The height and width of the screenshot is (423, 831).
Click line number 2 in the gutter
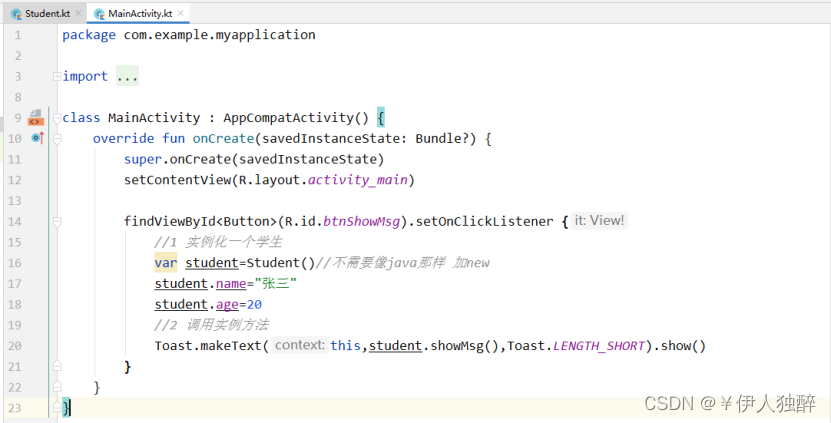tap(18, 56)
